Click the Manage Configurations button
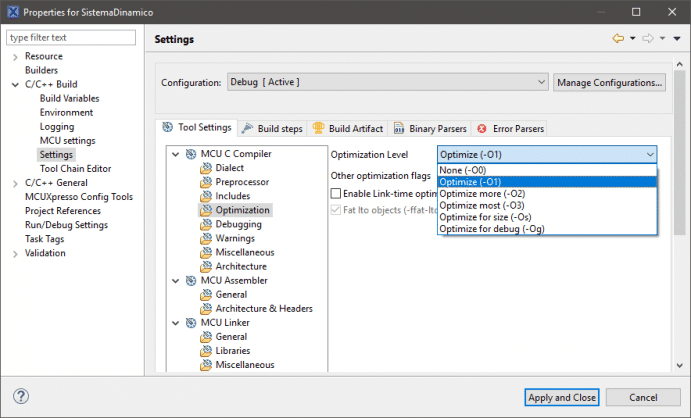691x418 pixels. pos(609,82)
